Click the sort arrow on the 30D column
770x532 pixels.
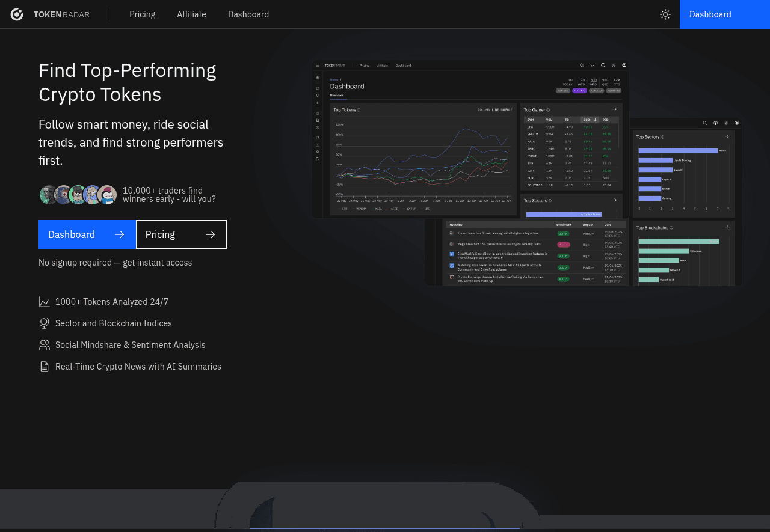(x=595, y=120)
